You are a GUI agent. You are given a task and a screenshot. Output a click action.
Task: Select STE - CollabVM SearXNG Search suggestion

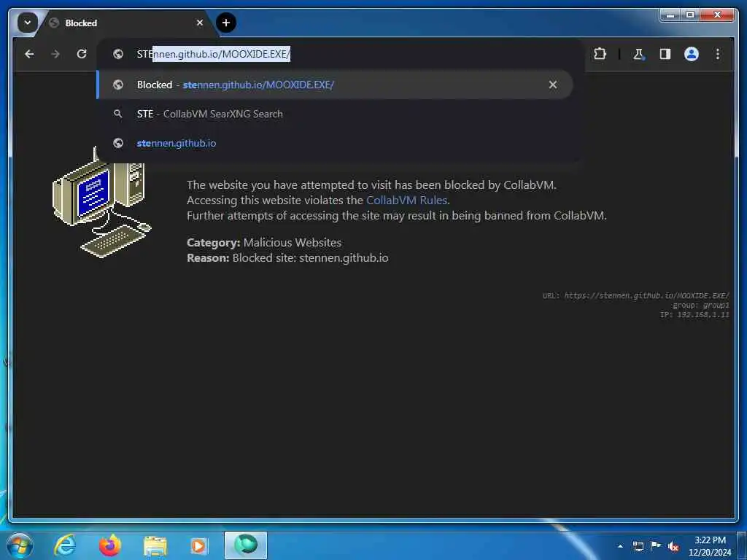pos(335,114)
